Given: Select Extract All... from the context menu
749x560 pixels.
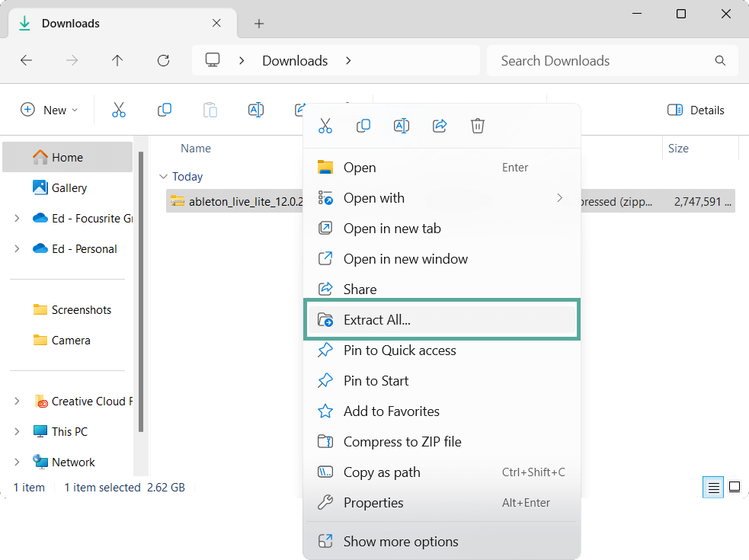Looking at the screenshot, I should point(442,320).
